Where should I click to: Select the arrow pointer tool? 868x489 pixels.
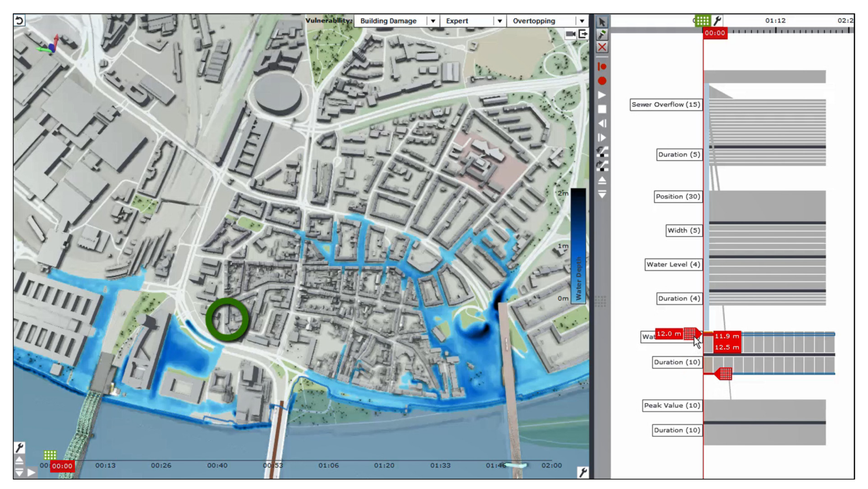(602, 22)
